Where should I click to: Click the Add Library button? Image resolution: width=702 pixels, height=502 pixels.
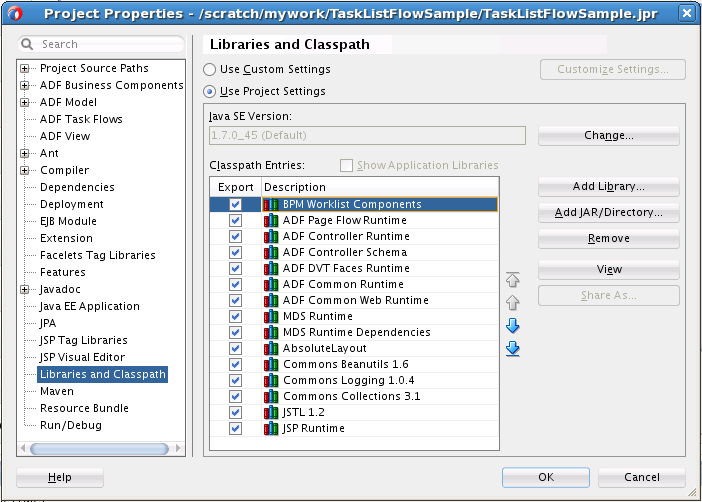tap(608, 186)
